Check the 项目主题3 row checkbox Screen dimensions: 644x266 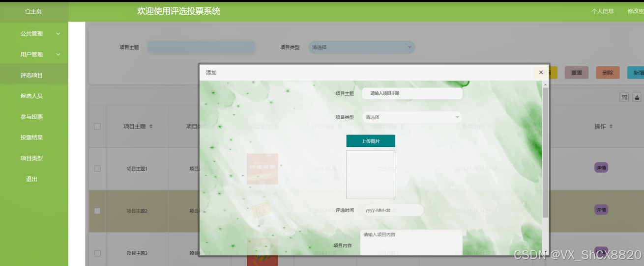(x=97, y=253)
